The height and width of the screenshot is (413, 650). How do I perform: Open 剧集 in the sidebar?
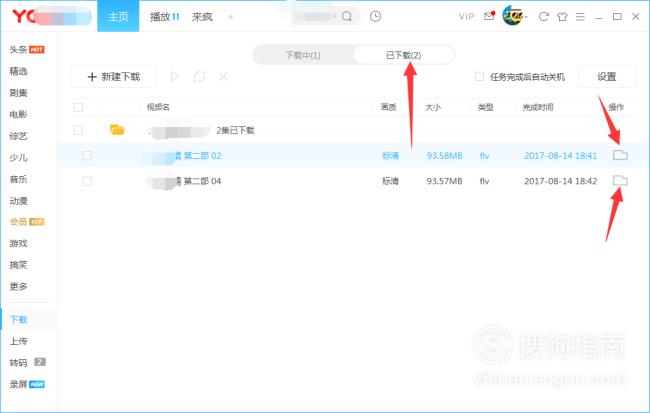coord(19,93)
